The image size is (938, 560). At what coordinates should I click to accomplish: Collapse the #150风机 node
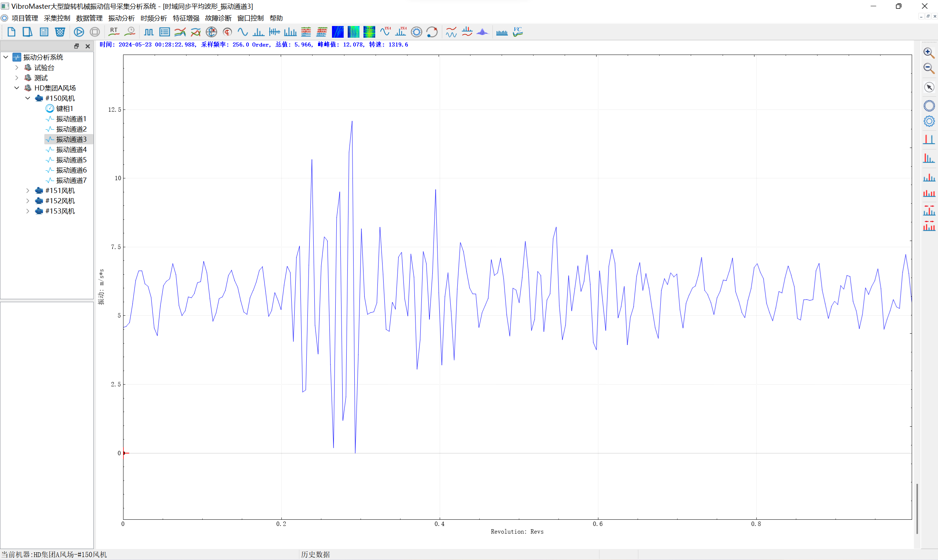click(x=27, y=98)
